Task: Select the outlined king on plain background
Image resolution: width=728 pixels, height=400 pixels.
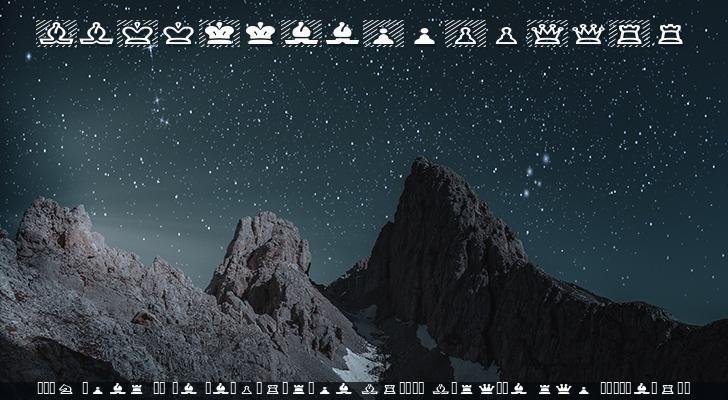Action: pos(178,34)
